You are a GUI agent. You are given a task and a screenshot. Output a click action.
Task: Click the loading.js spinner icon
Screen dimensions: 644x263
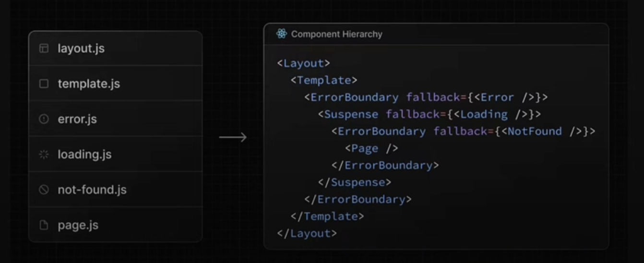tap(44, 155)
